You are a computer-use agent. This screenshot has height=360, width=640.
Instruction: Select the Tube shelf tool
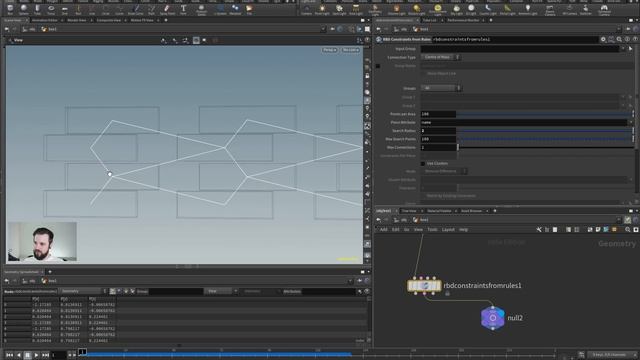[x=37, y=9]
